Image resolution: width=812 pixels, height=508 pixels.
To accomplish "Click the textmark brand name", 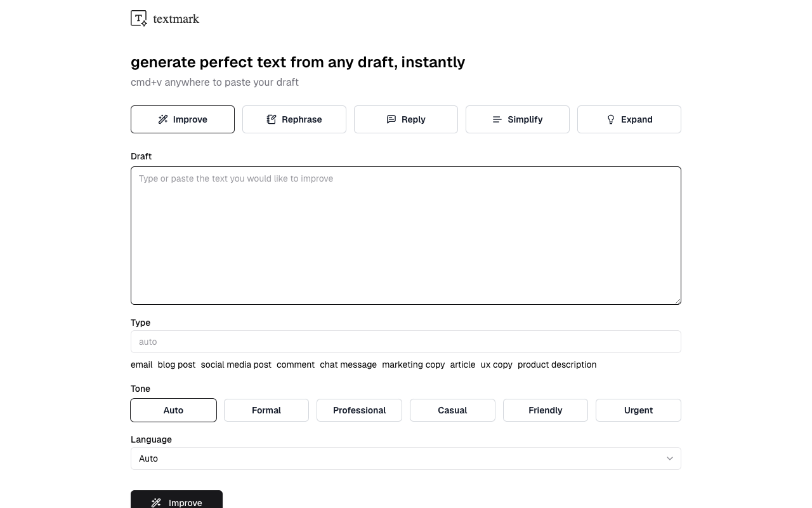I will pos(176,19).
